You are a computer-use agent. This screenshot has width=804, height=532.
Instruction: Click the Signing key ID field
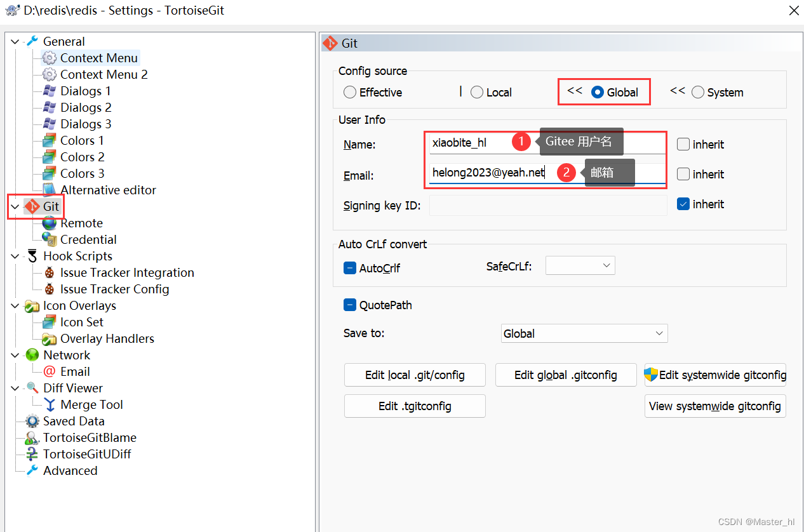[548, 205]
